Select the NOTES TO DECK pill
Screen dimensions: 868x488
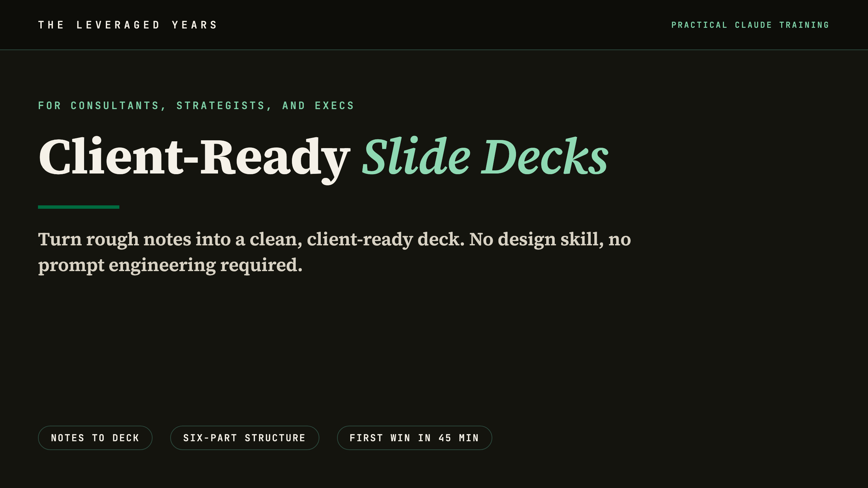click(95, 438)
